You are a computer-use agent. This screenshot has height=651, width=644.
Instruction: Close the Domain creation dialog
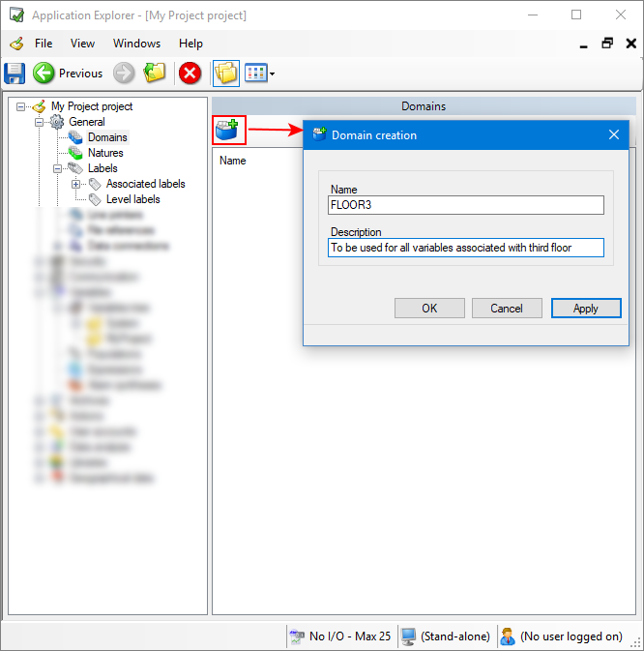[x=614, y=134]
